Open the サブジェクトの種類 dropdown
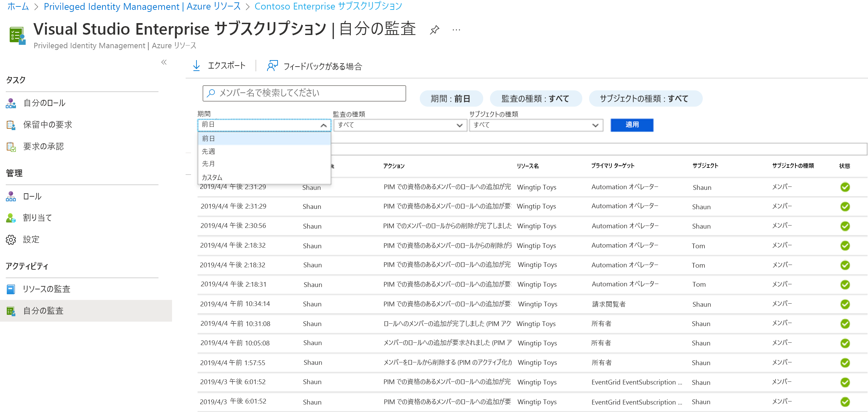 tap(536, 125)
